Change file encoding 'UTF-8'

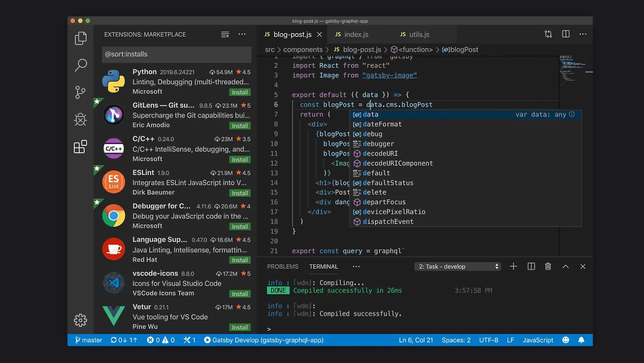(x=489, y=340)
